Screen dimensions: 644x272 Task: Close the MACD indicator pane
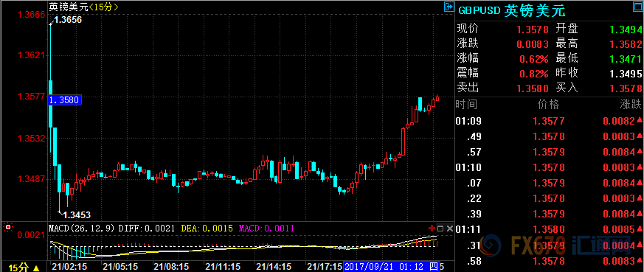pyautogui.click(x=449, y=228)
